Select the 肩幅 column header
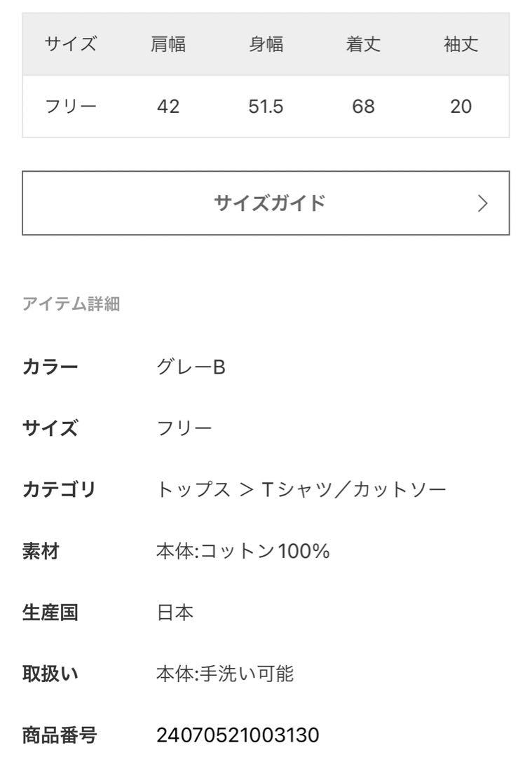 pyautogui.click(x=168, y=44)
